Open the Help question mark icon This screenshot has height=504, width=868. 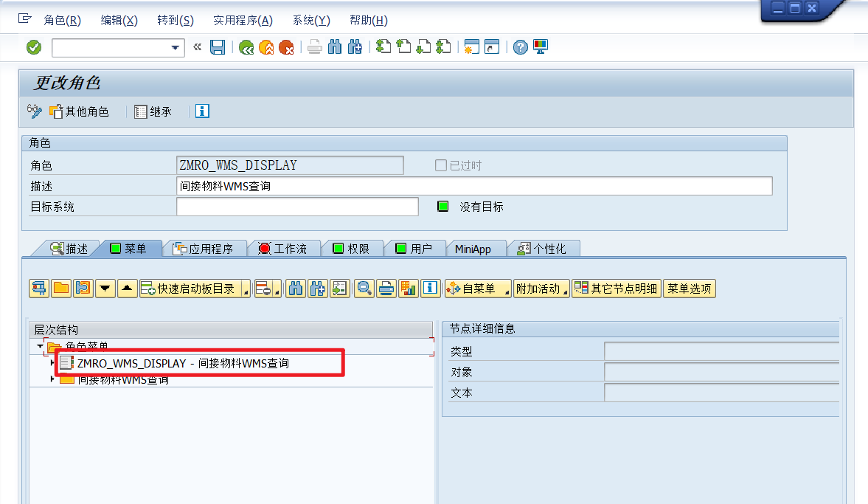click(x=521, y=48)
